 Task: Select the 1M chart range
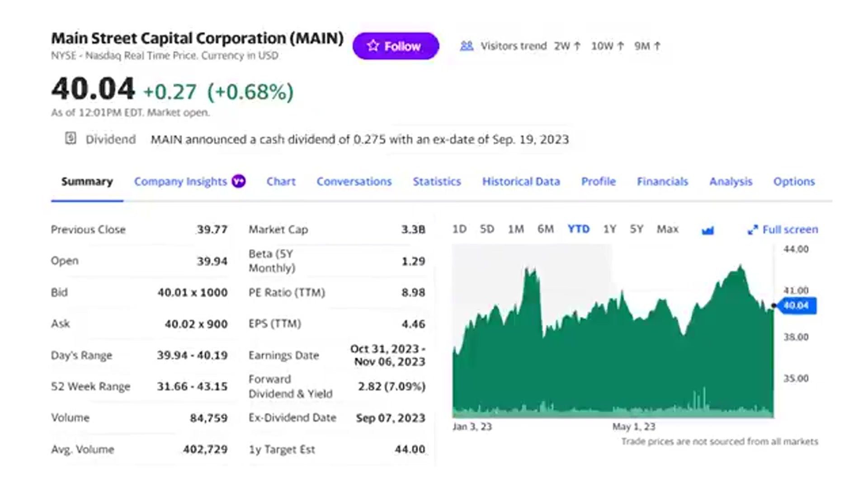[x=516, y=229]
